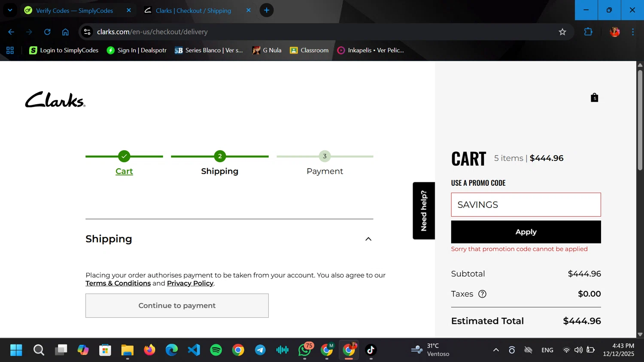644x362 pixels.
Task: Reload the Clarks checkout page
Action: point(47,32)
